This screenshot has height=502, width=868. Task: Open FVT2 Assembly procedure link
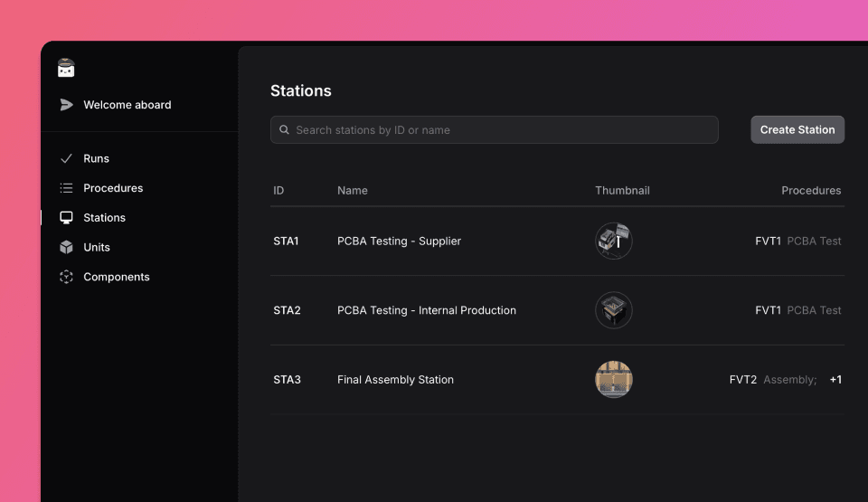click(773, 380)
